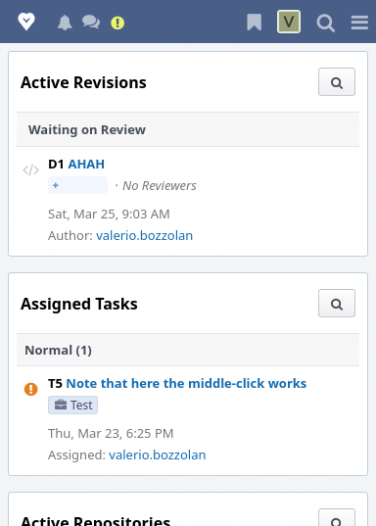This screenshot has width=376, height=526.
Task: Open task T5 middle-click works link
Action: [186, 383]
